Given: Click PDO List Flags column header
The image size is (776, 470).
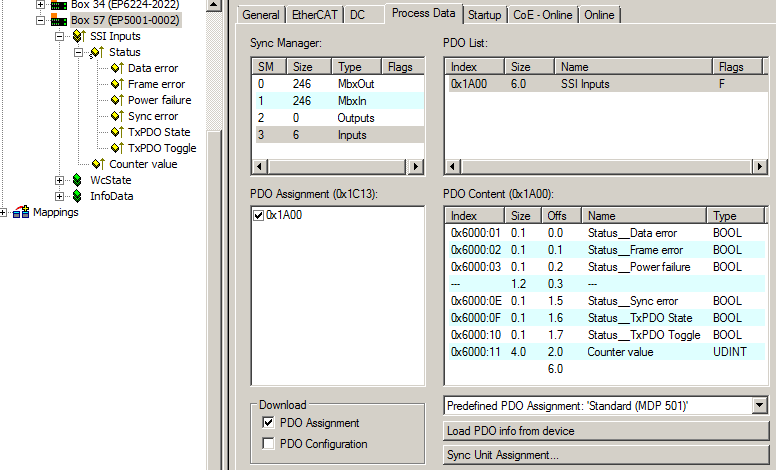Looking at the screenshot, I should coord(736,67).
